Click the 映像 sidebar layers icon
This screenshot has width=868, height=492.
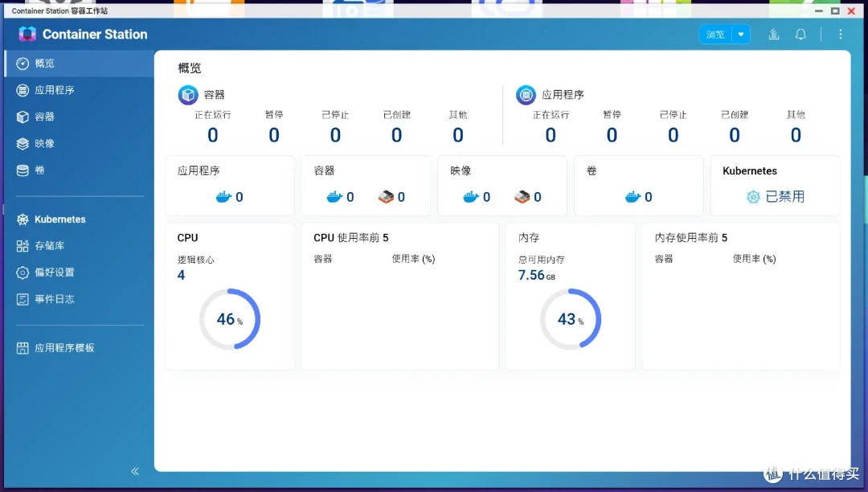point(23,143)
